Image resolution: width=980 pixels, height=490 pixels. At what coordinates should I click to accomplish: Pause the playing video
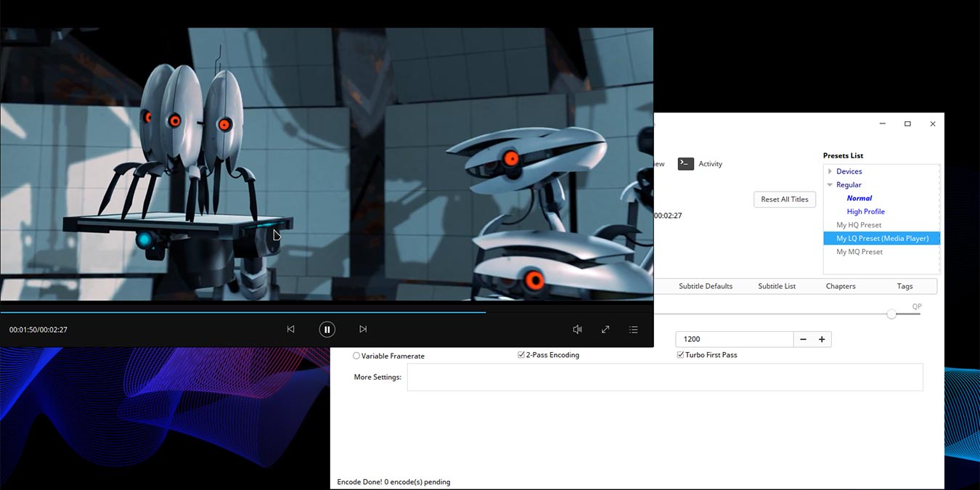(327, 329)
